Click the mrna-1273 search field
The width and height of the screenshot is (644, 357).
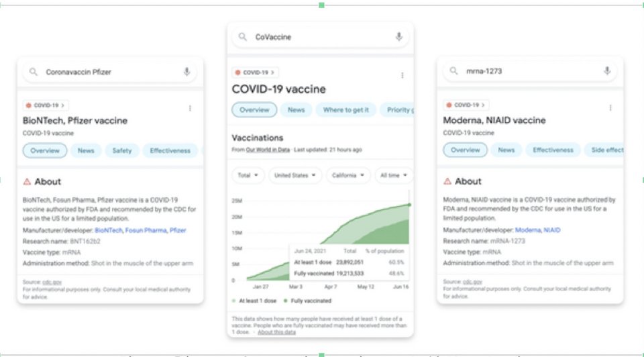point(530,70)
